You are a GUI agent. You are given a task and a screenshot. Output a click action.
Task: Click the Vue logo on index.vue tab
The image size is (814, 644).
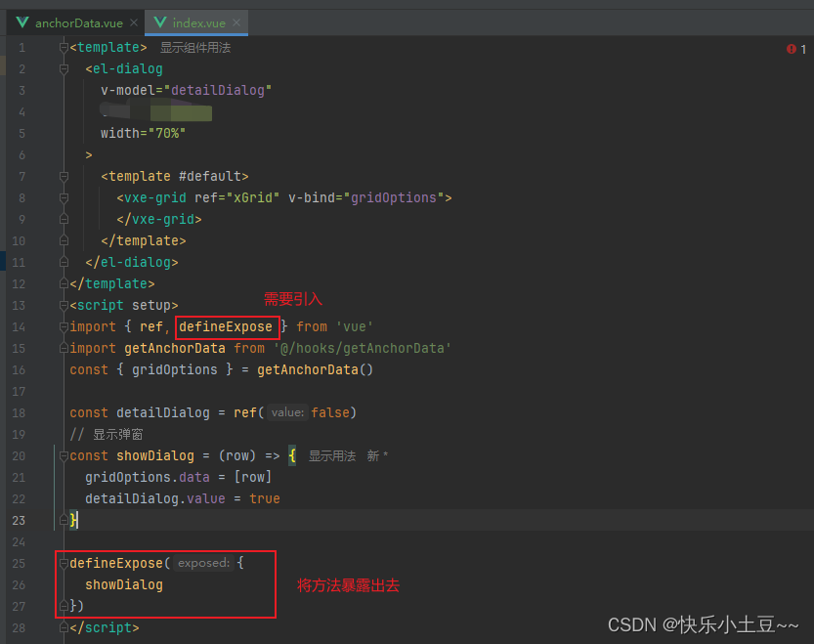point(160,21)
